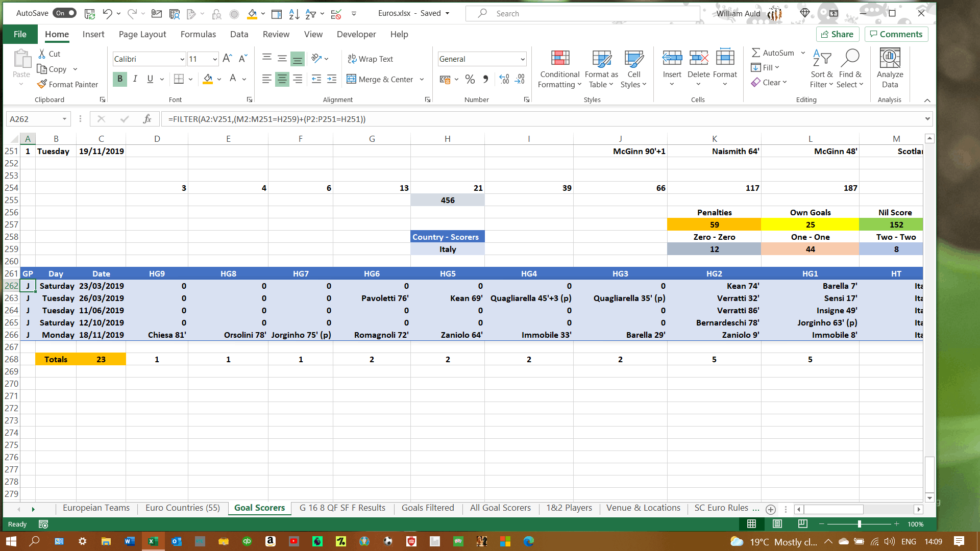Open the General number format dropdown

(522, 59)
